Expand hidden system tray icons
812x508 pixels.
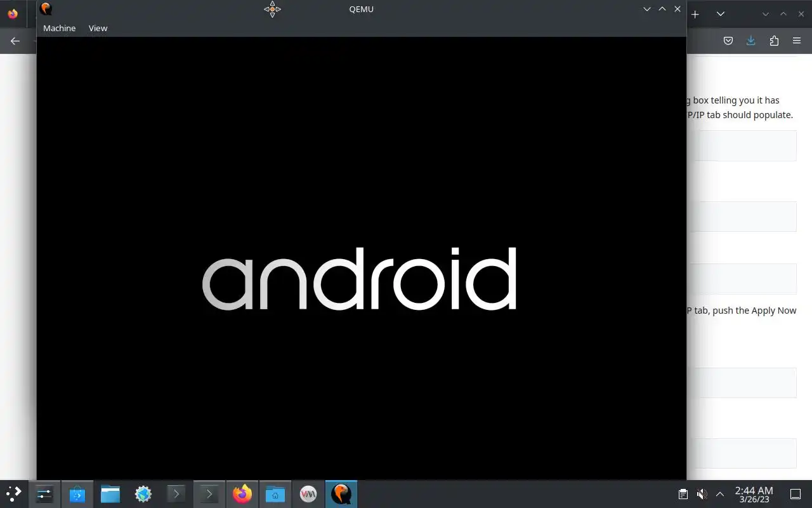(720, 494)
